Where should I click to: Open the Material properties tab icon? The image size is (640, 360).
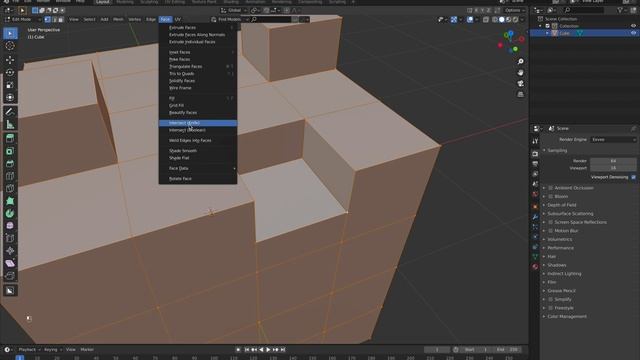(x=535, y=267)
